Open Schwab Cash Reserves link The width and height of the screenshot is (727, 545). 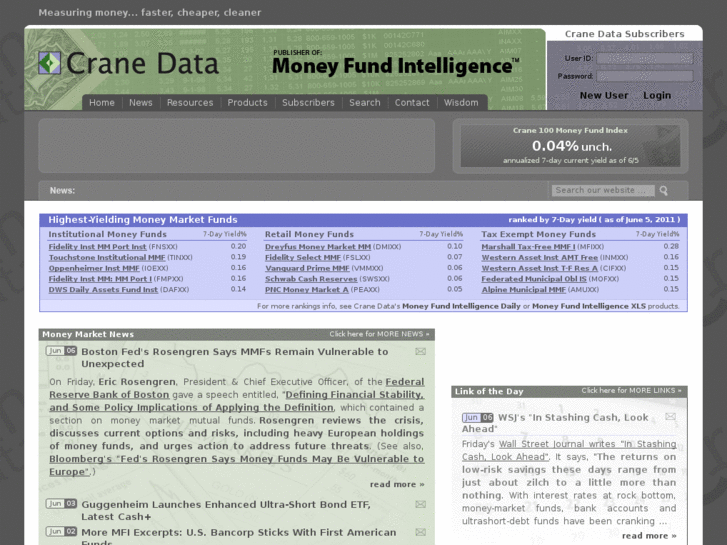tap(311, 279)
